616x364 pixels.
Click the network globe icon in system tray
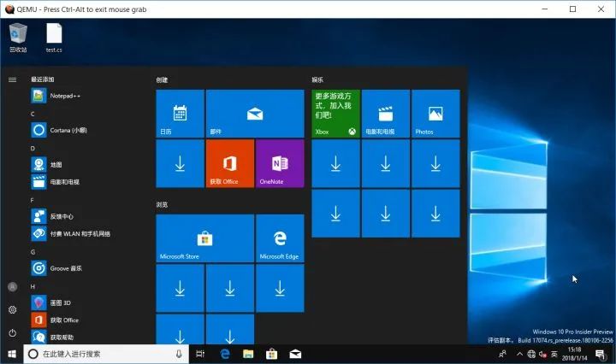(531, 355)
